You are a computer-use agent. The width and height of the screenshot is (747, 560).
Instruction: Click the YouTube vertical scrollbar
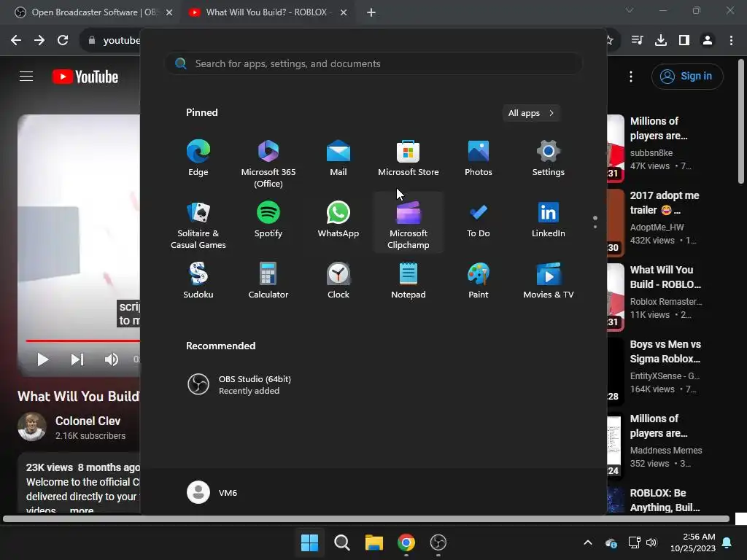pos(741,122)
